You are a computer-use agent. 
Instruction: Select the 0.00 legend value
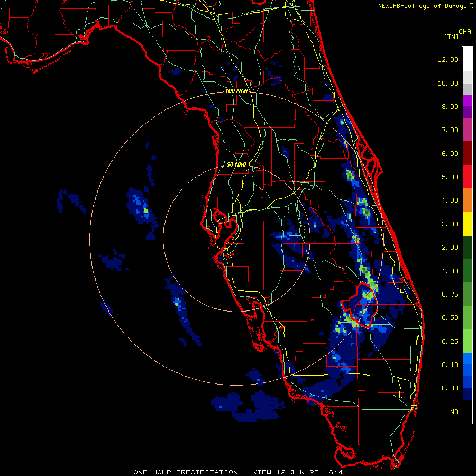(x=450, y=388)
